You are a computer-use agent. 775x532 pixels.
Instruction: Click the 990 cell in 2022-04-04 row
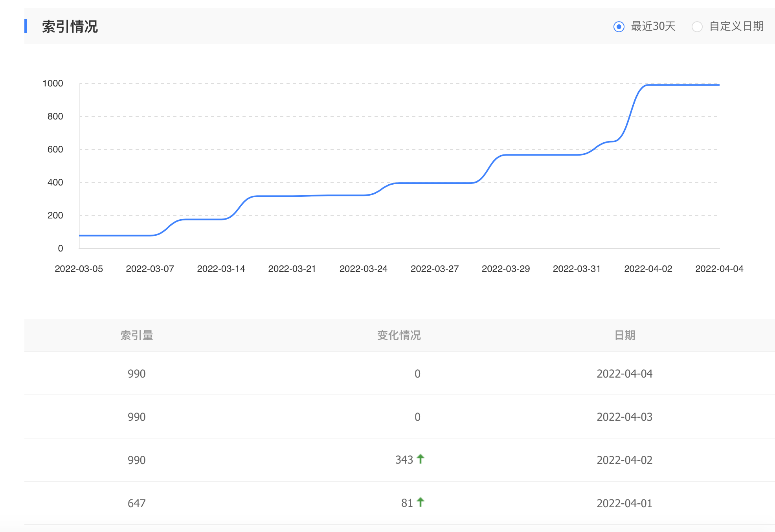point(137,374)
